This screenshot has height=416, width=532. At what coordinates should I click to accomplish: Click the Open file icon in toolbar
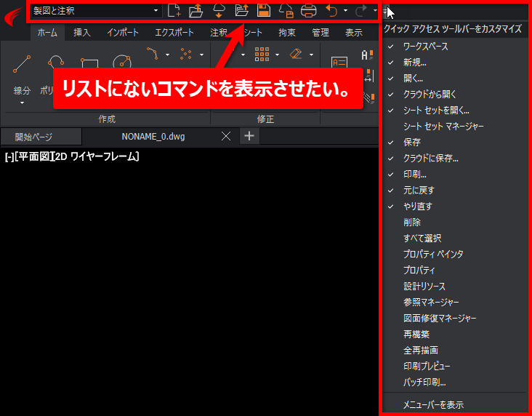click(196, 10)
